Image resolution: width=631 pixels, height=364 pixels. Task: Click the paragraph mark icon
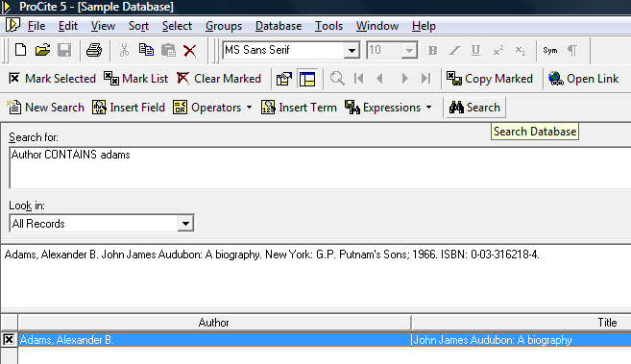tap(572, 51)
